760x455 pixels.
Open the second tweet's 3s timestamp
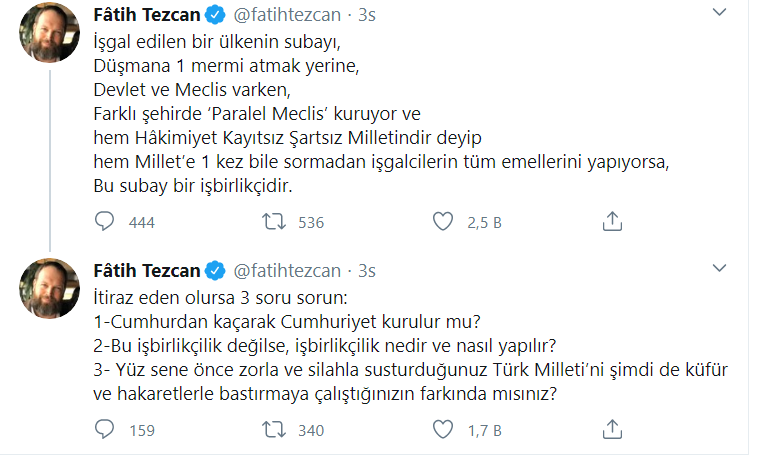coord(366,270)
